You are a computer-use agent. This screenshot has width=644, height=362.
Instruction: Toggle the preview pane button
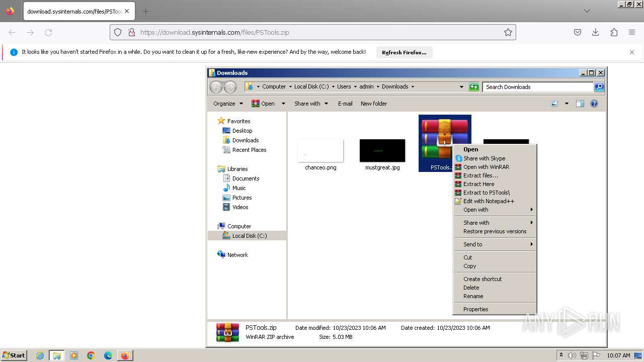click(580, 104)
